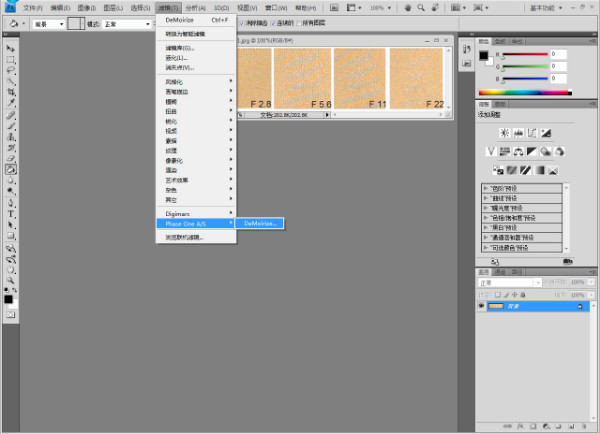Hide the 背景 layer using eye icon

click(x=481, y=306)
